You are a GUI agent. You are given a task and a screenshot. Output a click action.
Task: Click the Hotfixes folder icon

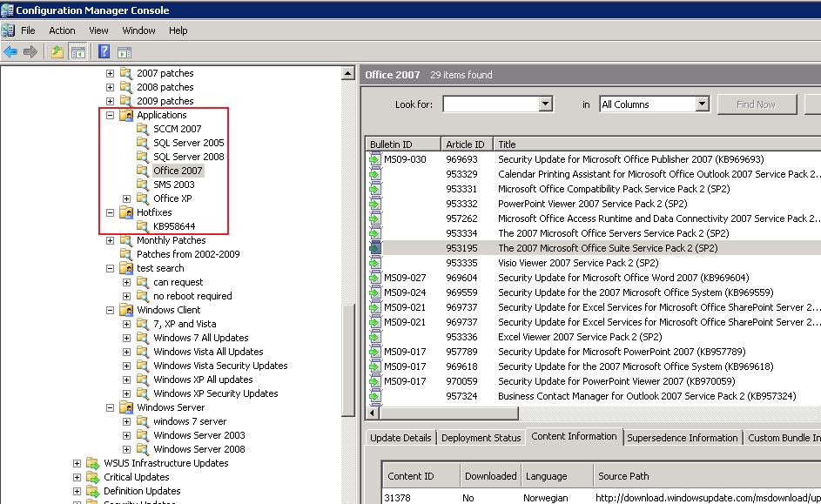click(126, 212)
